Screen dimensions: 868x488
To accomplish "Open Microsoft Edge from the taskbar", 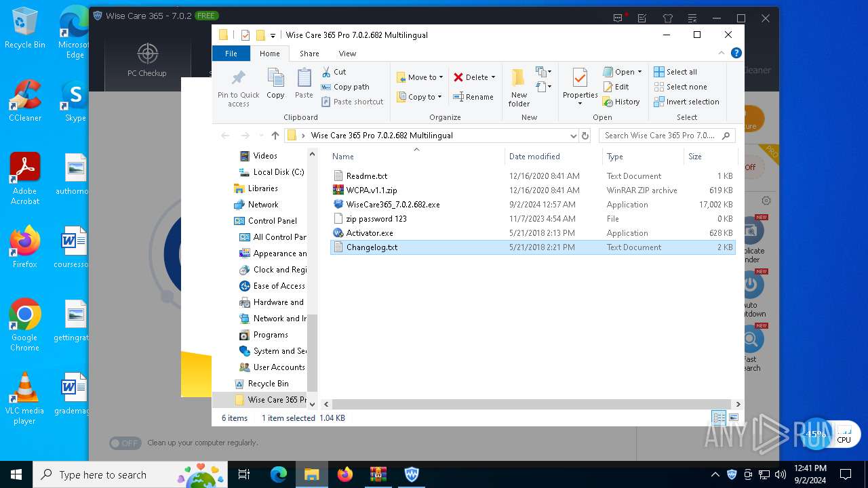I will point(279,474).
